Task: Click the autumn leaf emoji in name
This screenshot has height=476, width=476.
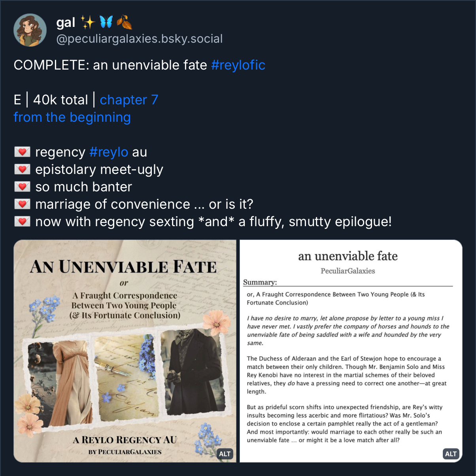Action: 124,23
